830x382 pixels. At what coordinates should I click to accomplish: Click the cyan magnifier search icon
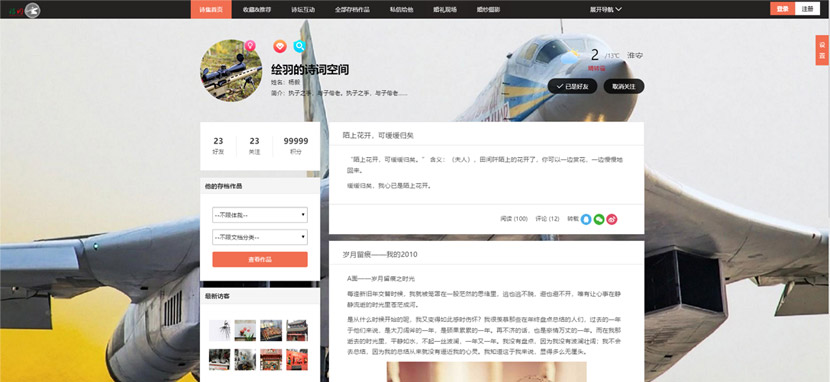(300, 47)
